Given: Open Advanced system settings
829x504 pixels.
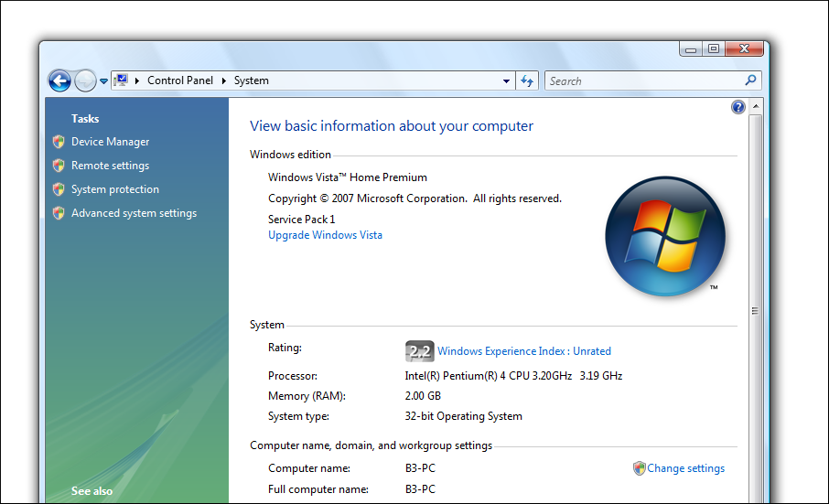Looking at the screenshot, I should point(134,213).
